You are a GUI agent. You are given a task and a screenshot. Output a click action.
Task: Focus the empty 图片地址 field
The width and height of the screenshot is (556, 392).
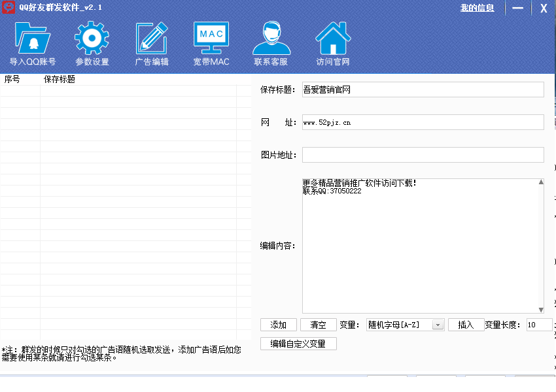tap(423, 155)
